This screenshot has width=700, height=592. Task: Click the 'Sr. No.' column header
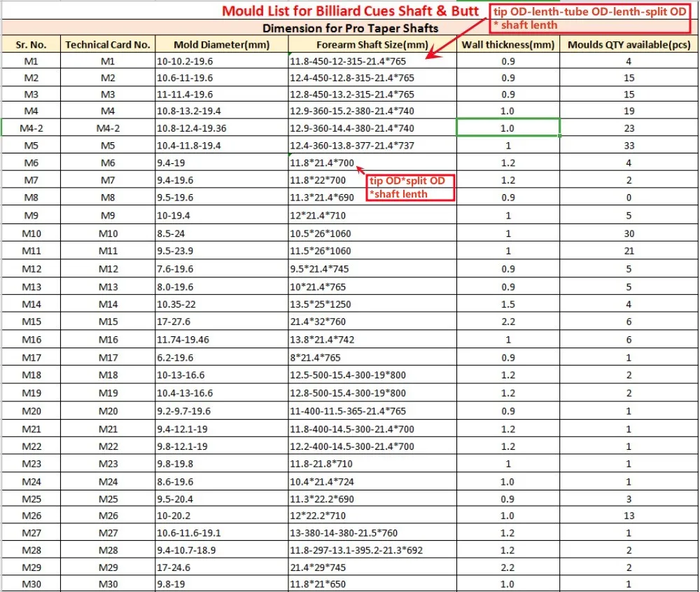tap(31, 43)
